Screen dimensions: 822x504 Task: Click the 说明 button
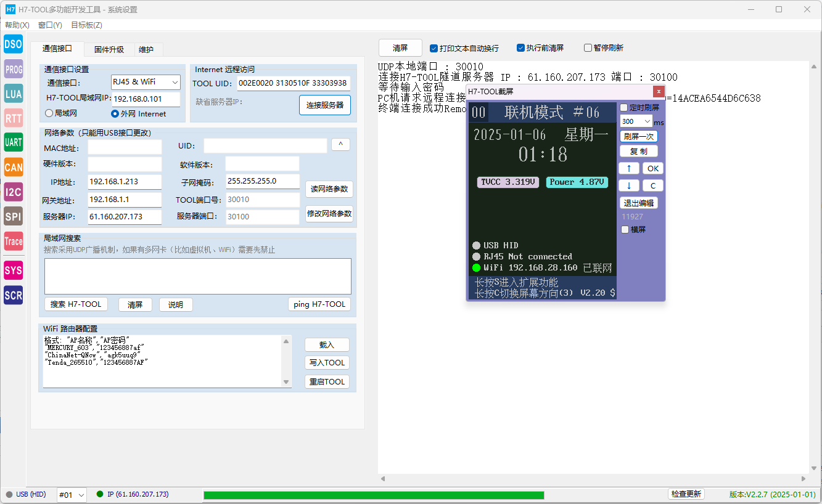176,304
